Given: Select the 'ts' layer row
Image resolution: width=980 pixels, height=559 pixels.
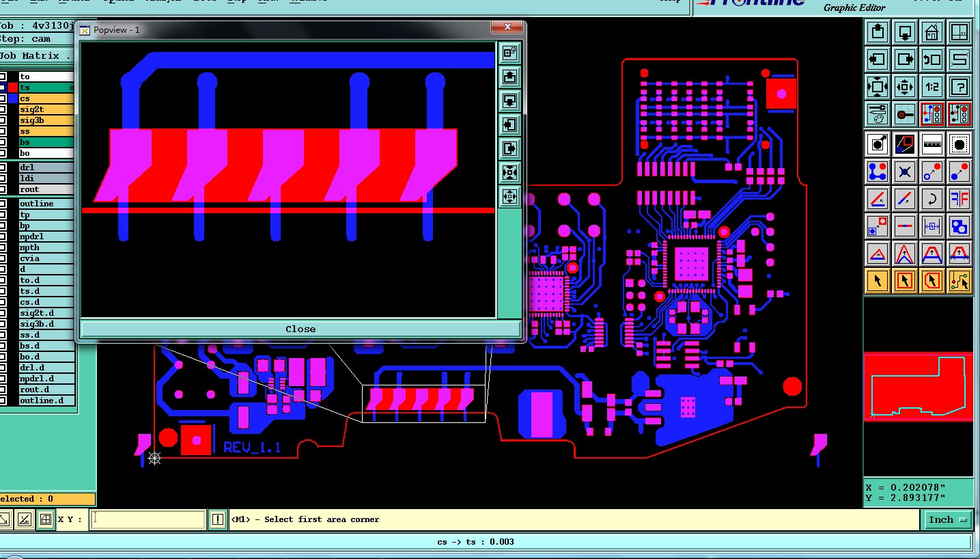Looking at the screenshot, I should pyautogui.click(x=46, y=87).
